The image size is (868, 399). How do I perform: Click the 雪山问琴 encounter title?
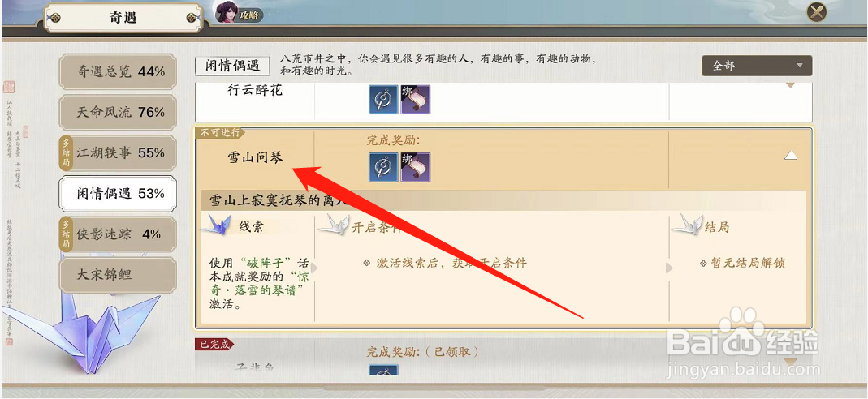tap(255, 158)
